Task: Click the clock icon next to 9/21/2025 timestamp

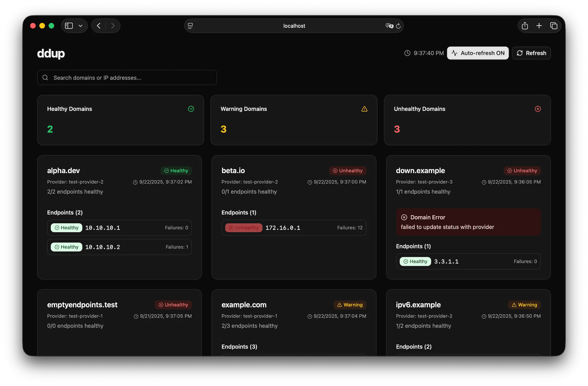Action: tap(136, 317)
